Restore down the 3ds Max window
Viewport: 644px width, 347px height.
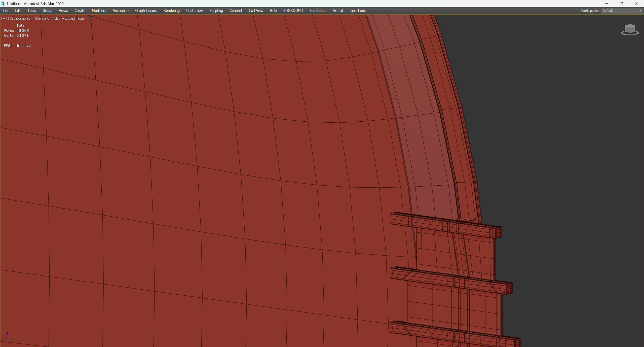(621, 4)
